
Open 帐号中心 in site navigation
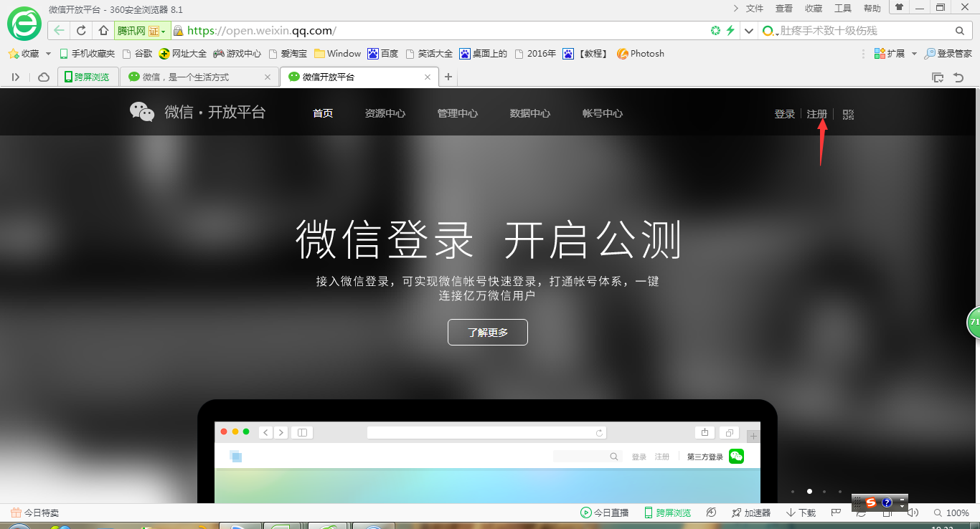pos(603,113)
